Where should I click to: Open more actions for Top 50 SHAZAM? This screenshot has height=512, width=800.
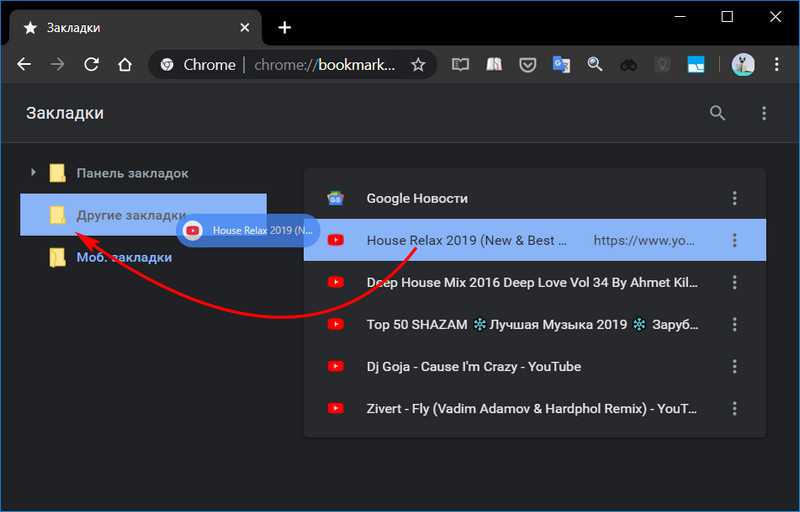pos(735,324)
